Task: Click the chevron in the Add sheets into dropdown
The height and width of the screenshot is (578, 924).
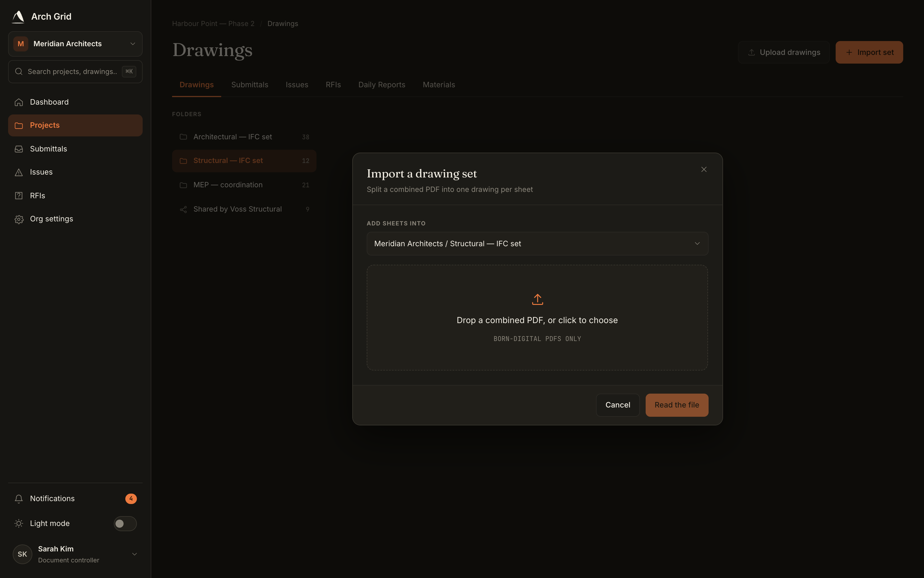Action: click(697, 244)
